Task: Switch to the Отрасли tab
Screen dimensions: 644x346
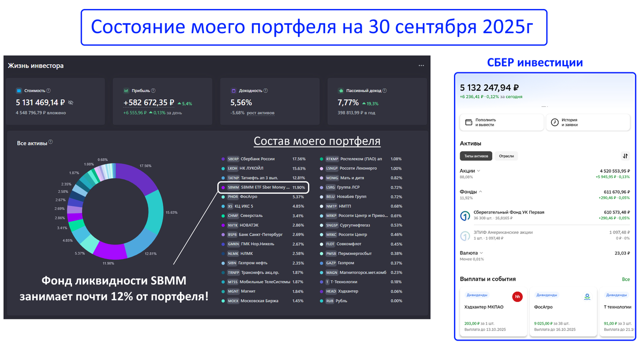Action: click(x=506, y=156)
